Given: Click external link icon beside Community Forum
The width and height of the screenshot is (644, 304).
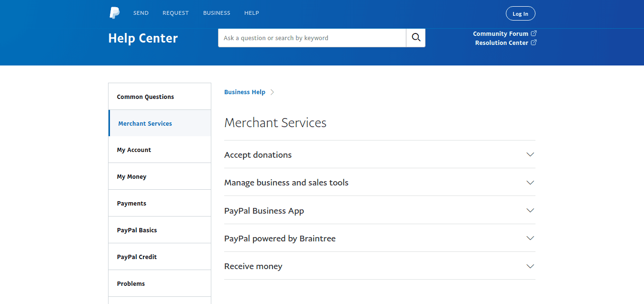Looking at the screenshot, I should click(x=534, y=33).
